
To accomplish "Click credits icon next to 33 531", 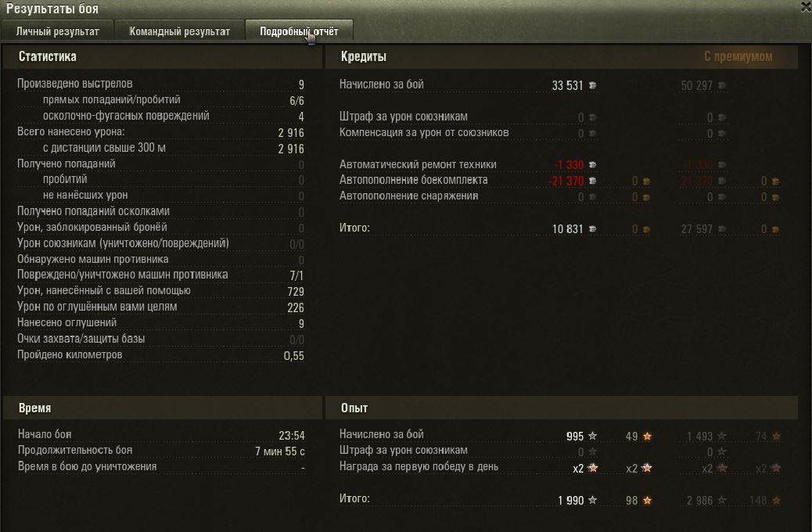I will (592, 85).
